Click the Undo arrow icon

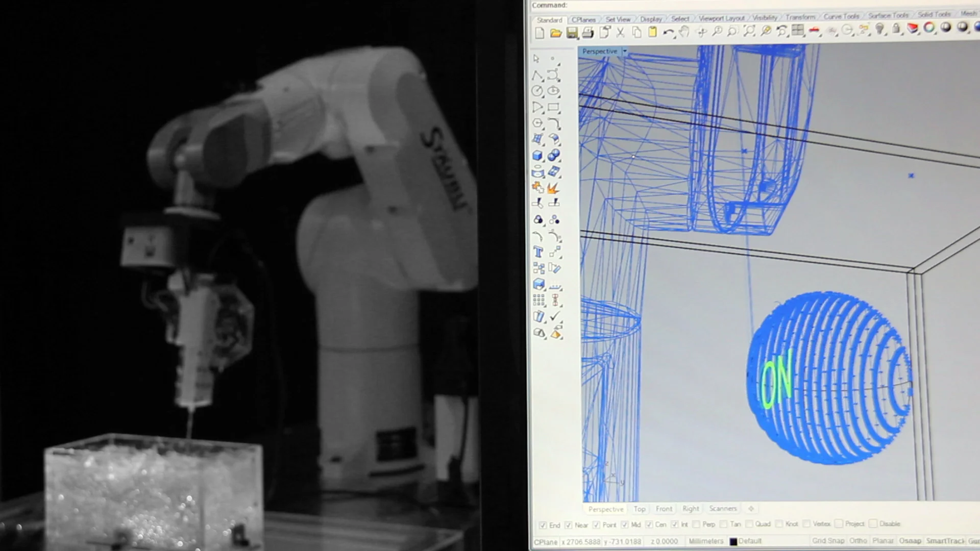(x=668, y=33)
